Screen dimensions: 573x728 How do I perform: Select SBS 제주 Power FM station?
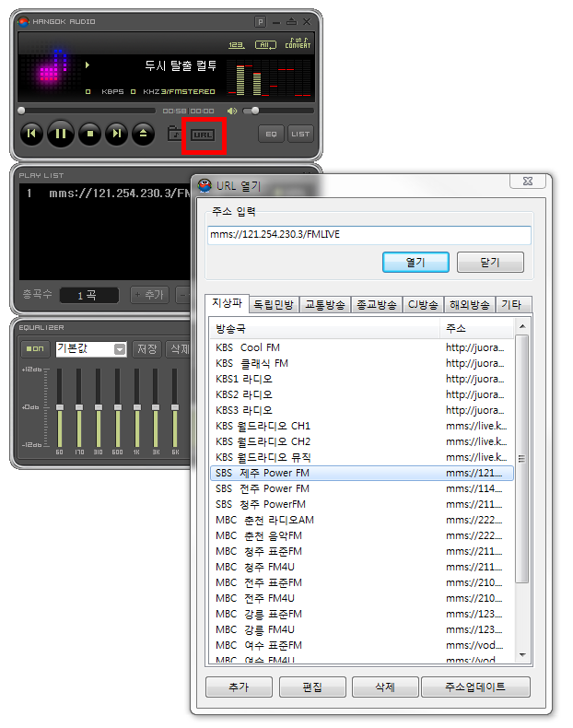pos(362,473)
